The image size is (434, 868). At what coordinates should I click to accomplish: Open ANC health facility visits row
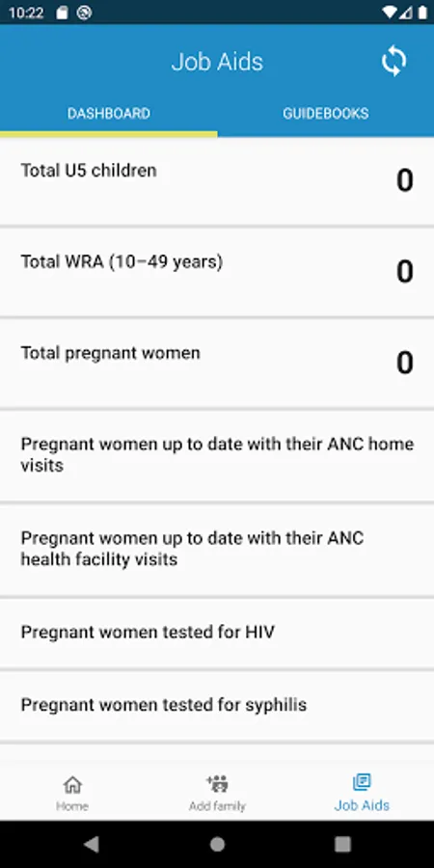click(217, 549)
